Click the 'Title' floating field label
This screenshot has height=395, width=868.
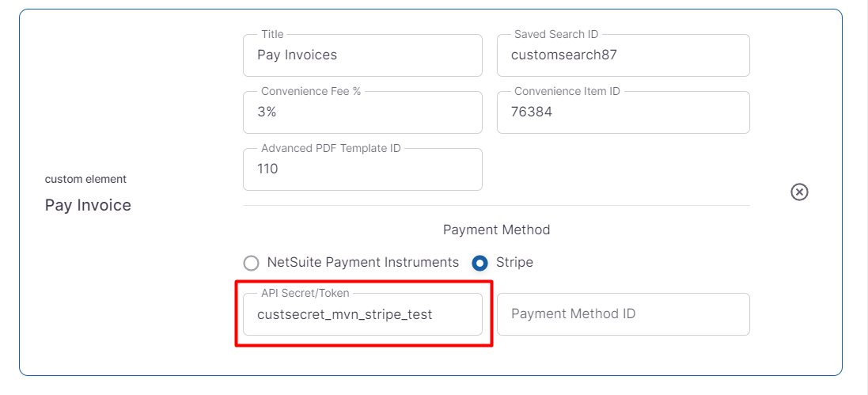[x=272, y=34]
